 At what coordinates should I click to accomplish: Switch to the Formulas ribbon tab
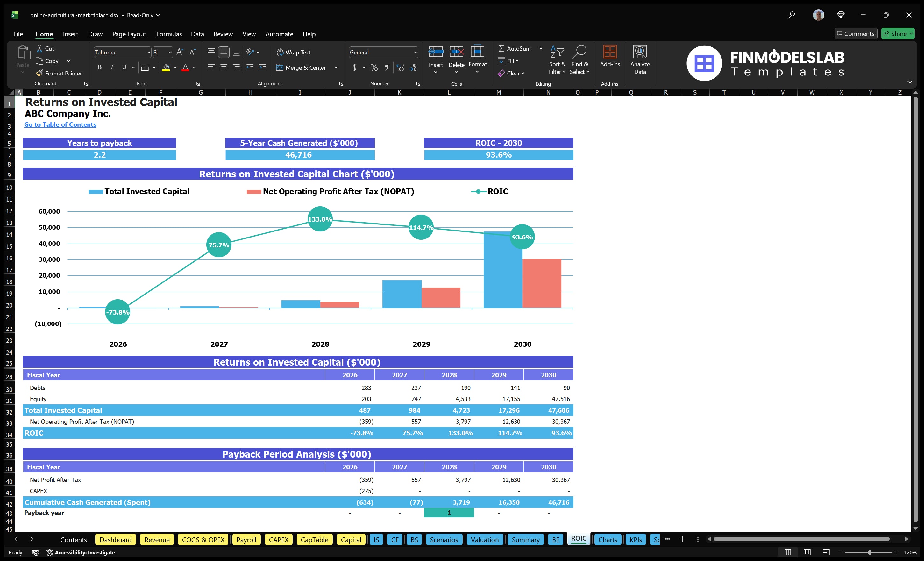[x=169, y=34]
